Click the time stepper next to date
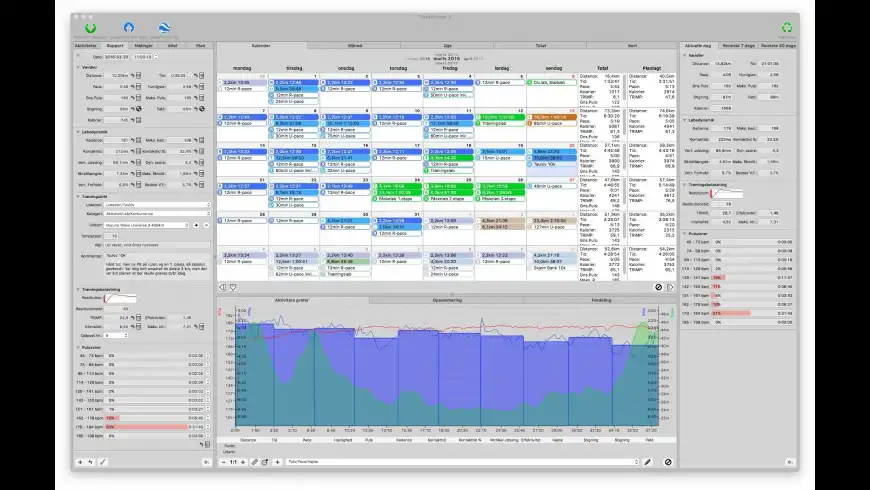The height and width of the screenshot is (490, 870). coord(156,57)
